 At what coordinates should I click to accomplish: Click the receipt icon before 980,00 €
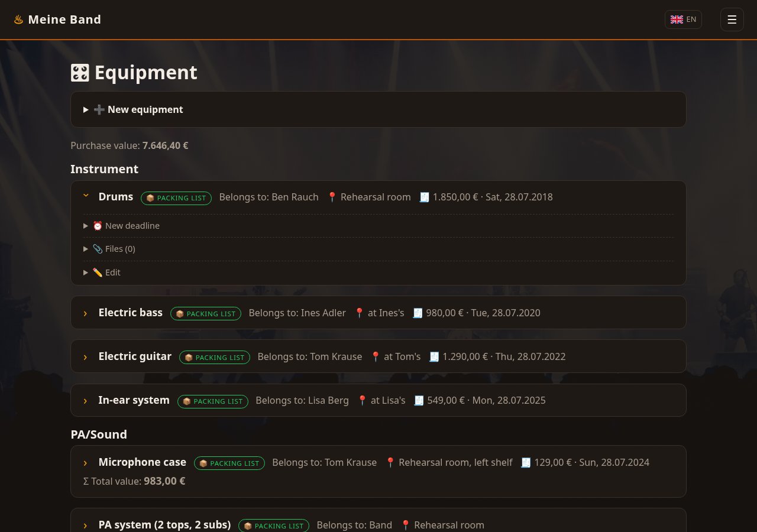coord(418,313)
